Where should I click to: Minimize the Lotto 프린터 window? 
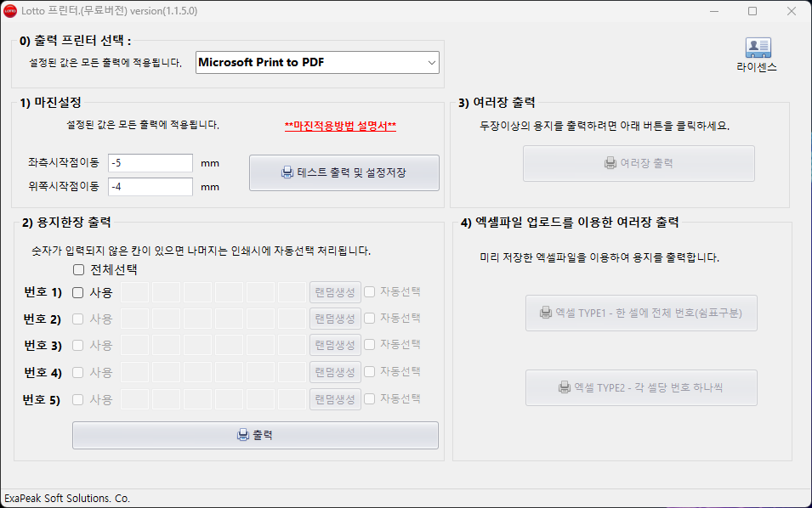click(714, 11)
